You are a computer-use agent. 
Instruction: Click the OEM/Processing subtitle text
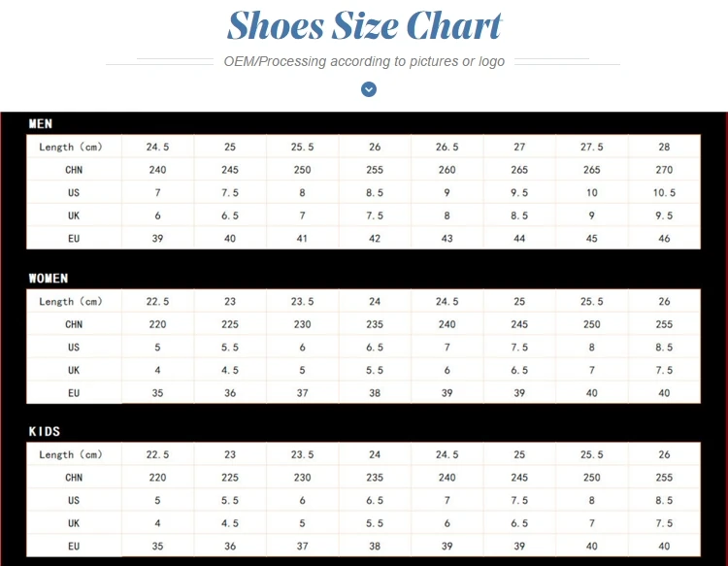click(x=364, y=61)
